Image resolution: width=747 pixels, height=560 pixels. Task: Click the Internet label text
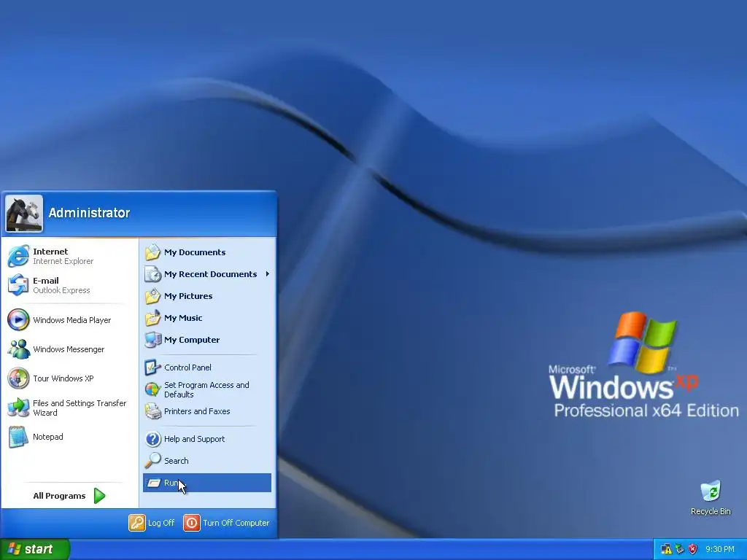(50, 252)
